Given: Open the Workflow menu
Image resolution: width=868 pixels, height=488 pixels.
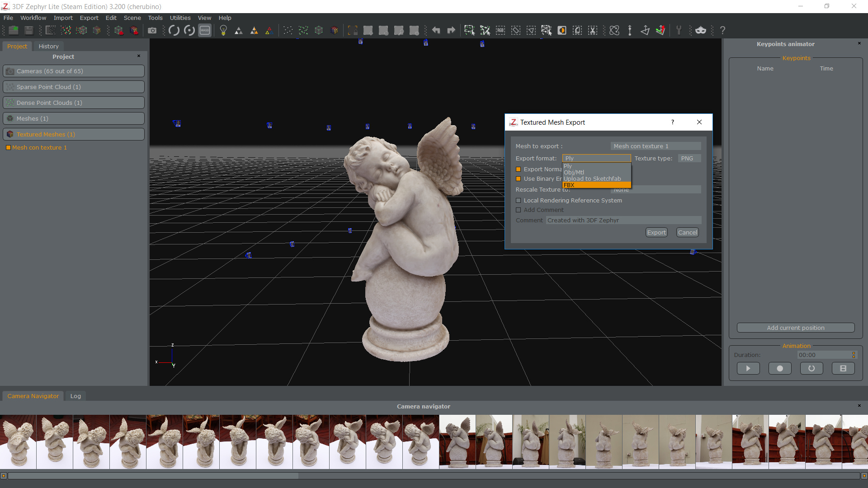Looking at the screenshot, I should pyautogui.click(x=32, y=17).
